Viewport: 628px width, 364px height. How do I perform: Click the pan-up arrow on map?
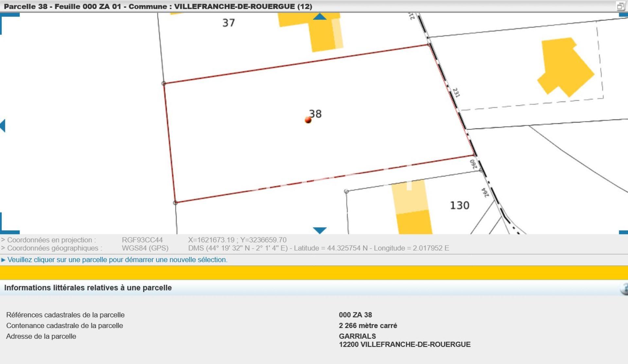pos(320,17)
